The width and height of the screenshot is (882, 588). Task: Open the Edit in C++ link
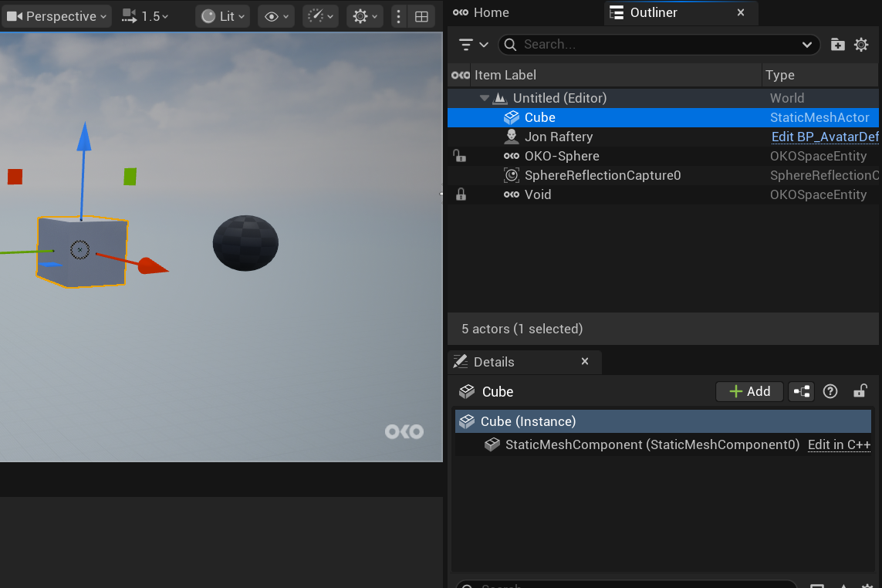(840, 444)
